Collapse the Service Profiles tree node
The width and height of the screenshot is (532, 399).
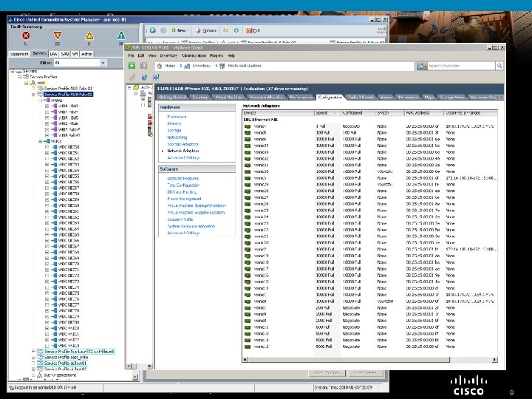[x=20, y=77]
